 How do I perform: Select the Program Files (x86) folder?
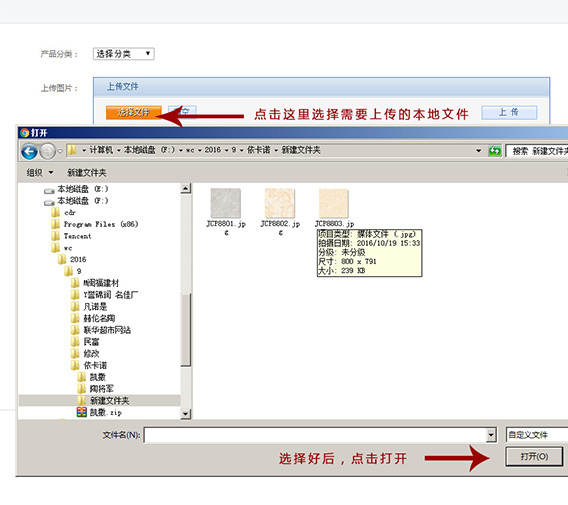click(95, 224)
